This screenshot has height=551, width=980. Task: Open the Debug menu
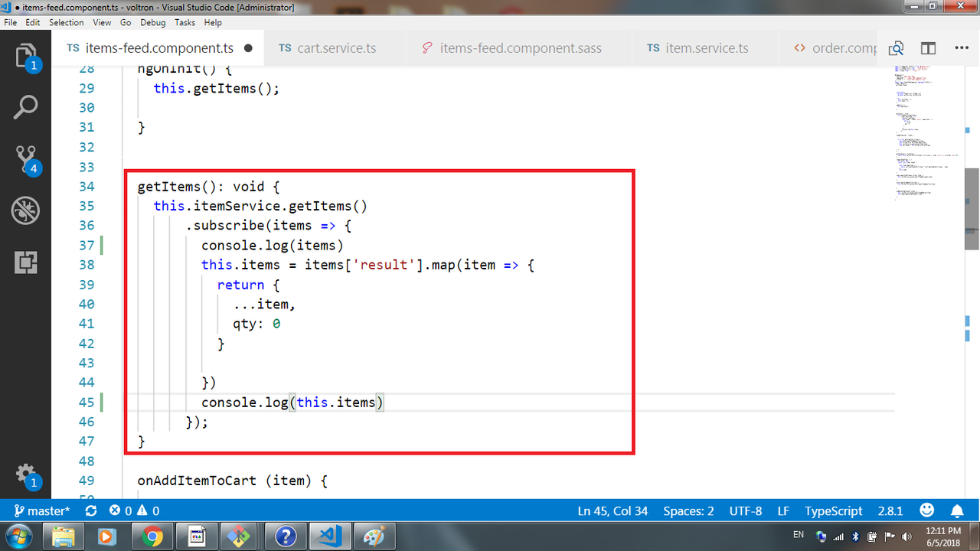[x=152, y=23]
